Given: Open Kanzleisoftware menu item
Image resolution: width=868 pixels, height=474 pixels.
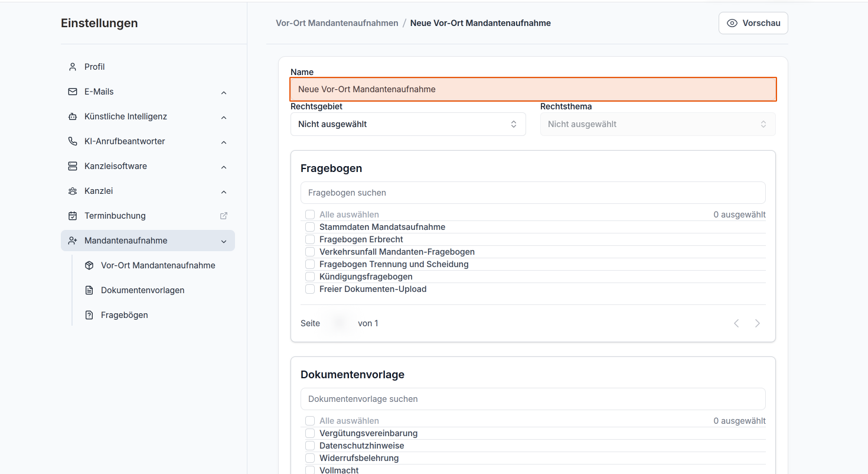Looking at the screenshot, I should [x=148, y=166].
